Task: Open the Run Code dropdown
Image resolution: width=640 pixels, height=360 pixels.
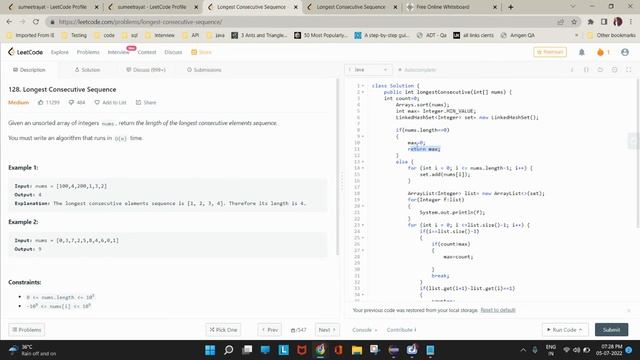Action: coord(564,329)
